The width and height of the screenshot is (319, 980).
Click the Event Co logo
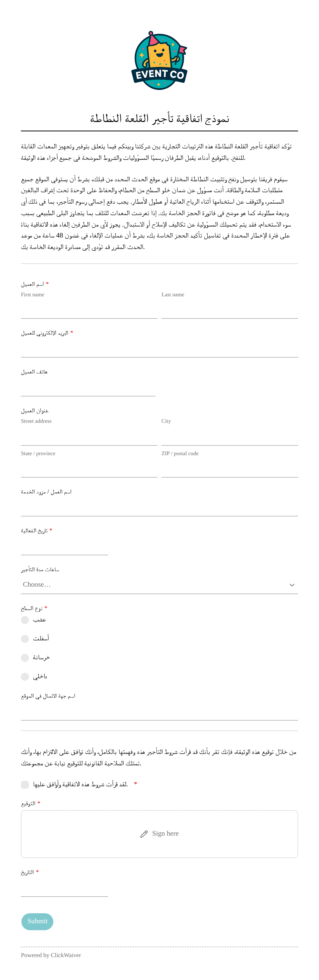pos(159,61)
